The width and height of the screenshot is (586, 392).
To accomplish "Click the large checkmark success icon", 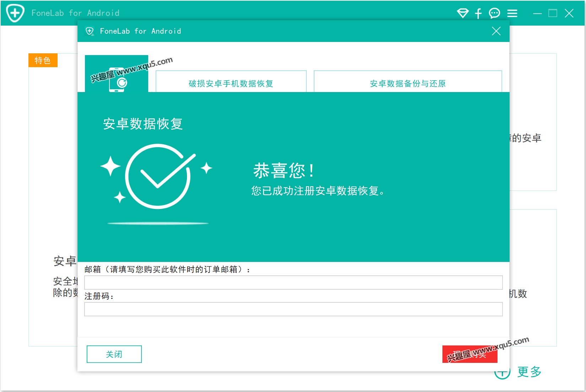I will (158, 176).
